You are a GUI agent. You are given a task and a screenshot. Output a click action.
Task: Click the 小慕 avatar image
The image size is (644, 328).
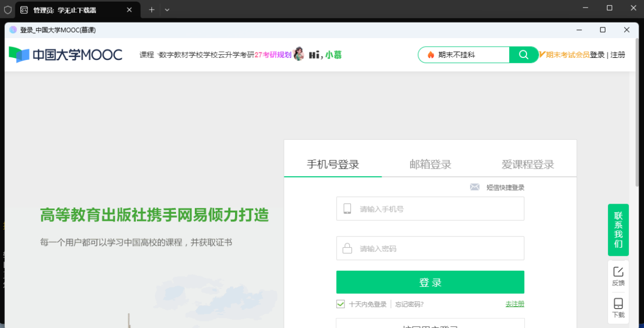[299, 54]
